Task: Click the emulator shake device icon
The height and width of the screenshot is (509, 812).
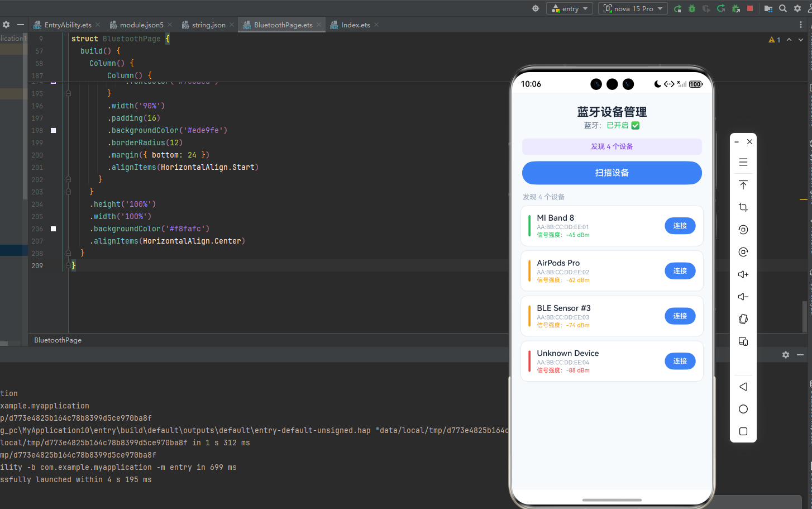Action: [743, 319]
